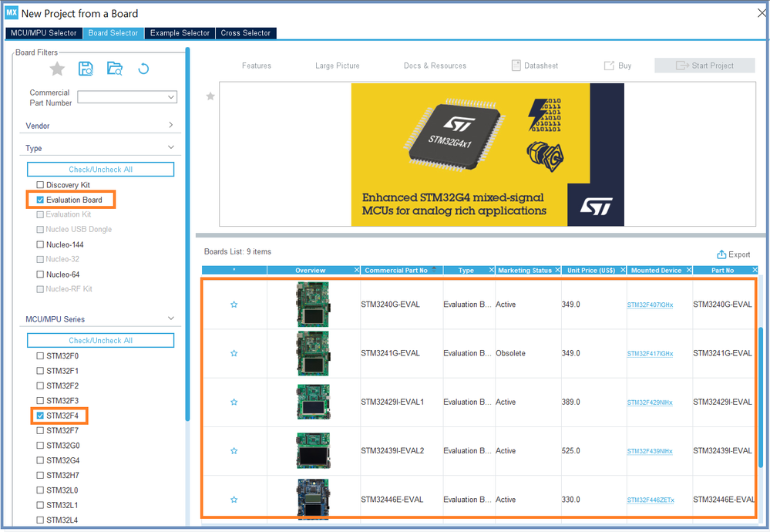Select the STM32439I-EVAL2 board thumbnail

pos(313,450)
